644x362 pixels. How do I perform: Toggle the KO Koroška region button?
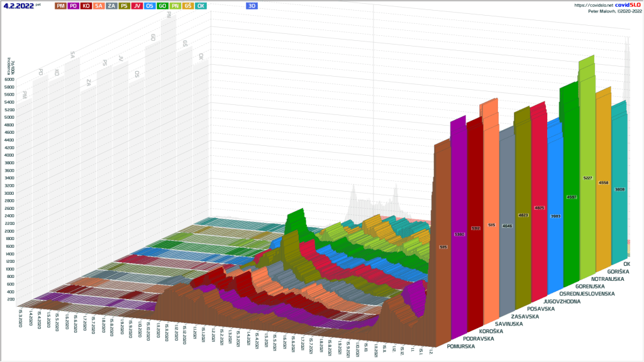click(86, 5)
